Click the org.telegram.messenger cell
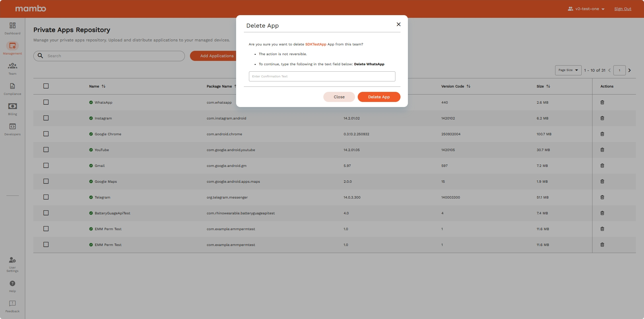 227,198
